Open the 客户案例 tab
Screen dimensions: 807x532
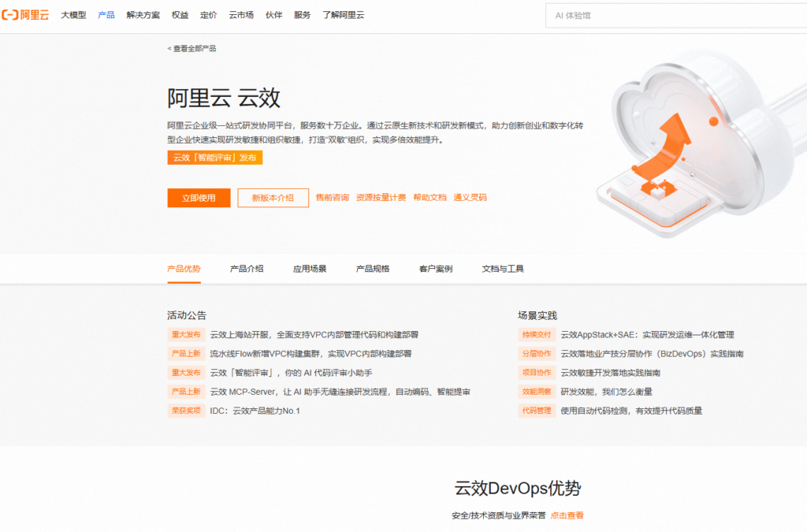coord(434,269)
